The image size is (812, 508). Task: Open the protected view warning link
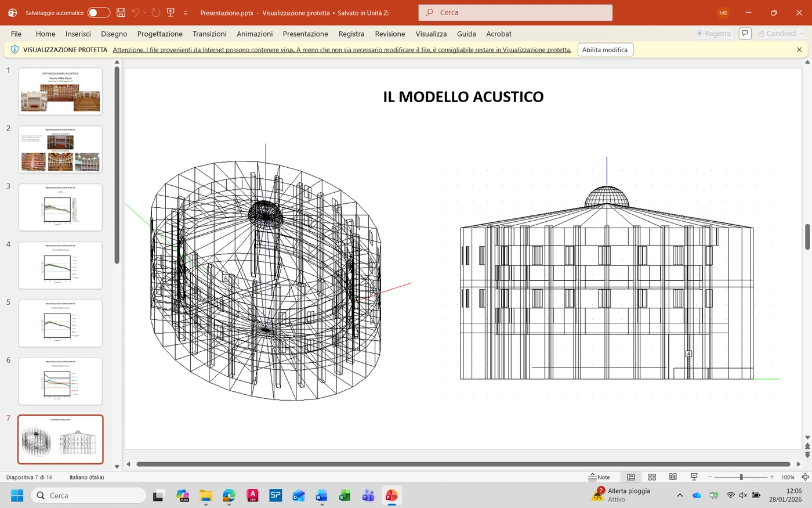pyautogui.click(x=342, y=50)
